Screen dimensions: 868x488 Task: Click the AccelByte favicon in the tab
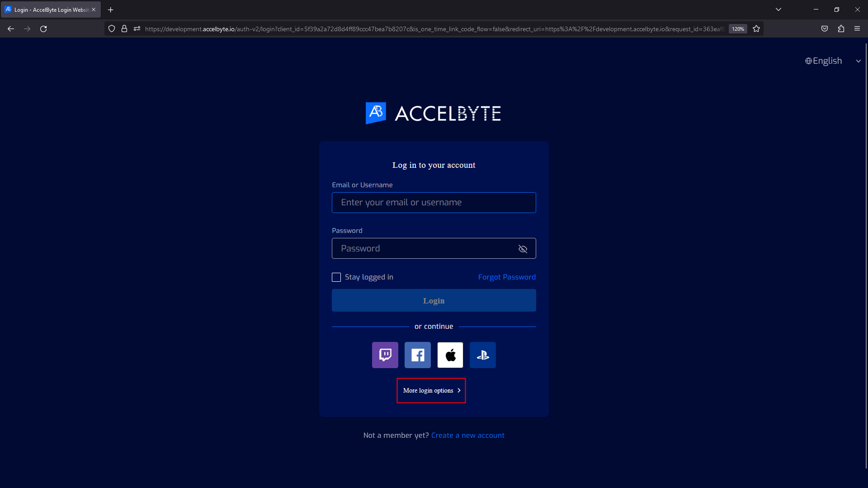[8, 9]
